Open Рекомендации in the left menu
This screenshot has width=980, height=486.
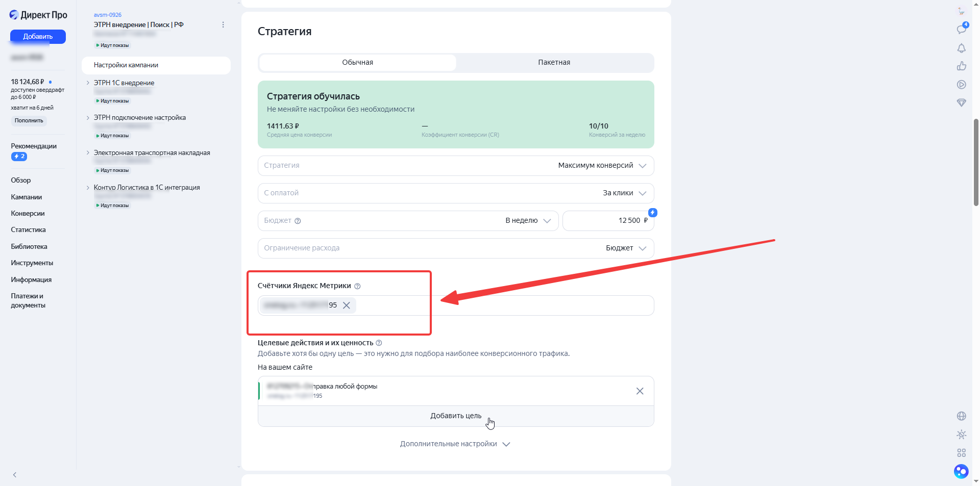click(34, 146)
